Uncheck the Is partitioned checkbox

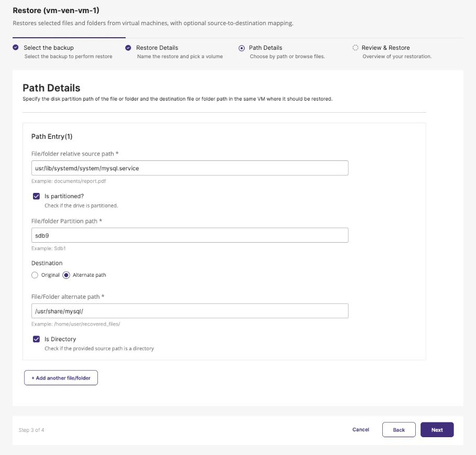35,197
